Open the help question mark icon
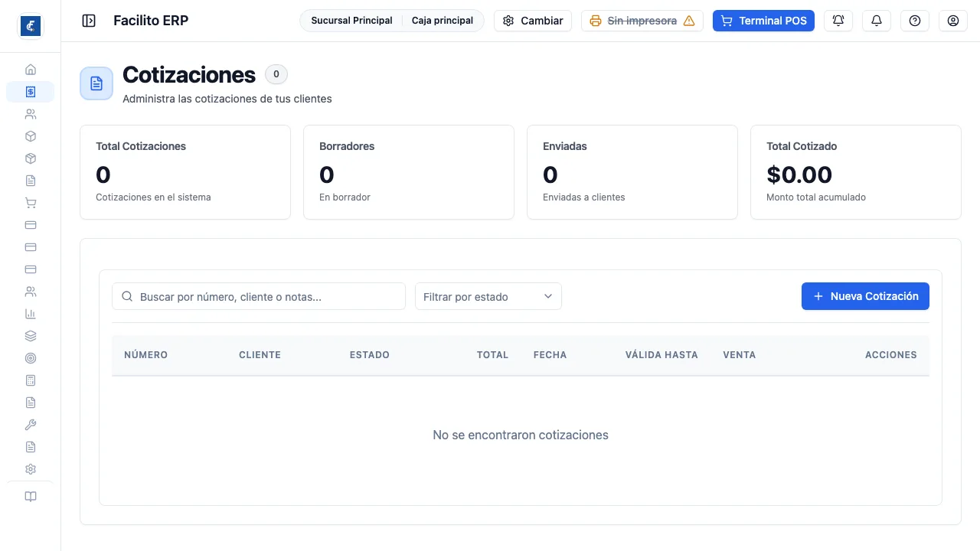 click(915, 21)
